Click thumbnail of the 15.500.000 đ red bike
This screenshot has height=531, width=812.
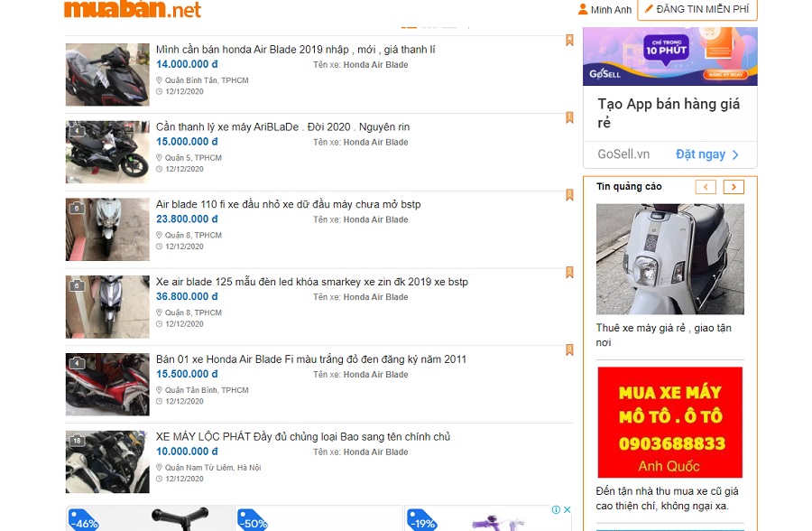click(x=107, y=384)
